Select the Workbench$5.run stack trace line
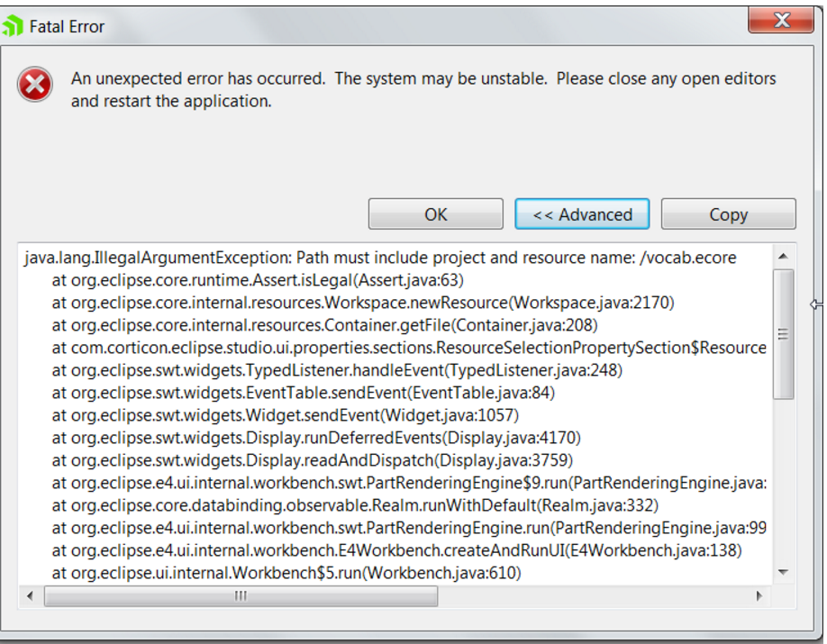 point(286,574)
